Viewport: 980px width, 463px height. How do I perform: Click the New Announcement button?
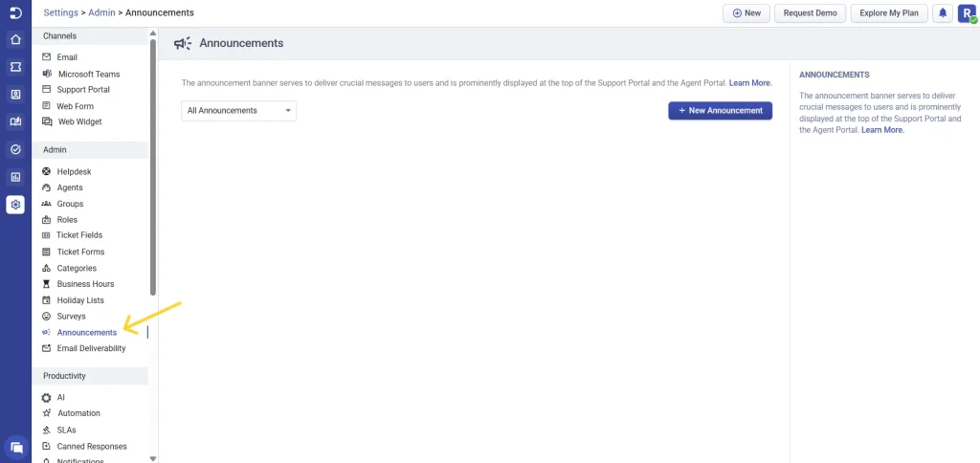click(720, 111)
